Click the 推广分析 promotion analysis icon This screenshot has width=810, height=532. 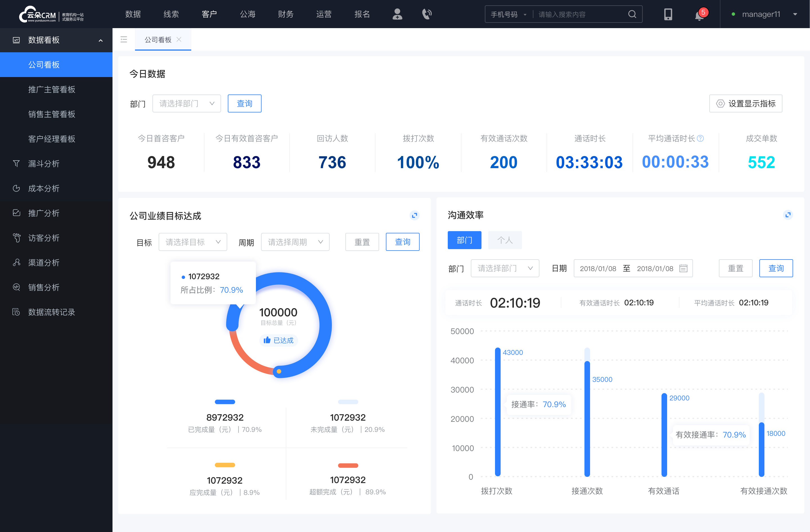tap(16, 213)
